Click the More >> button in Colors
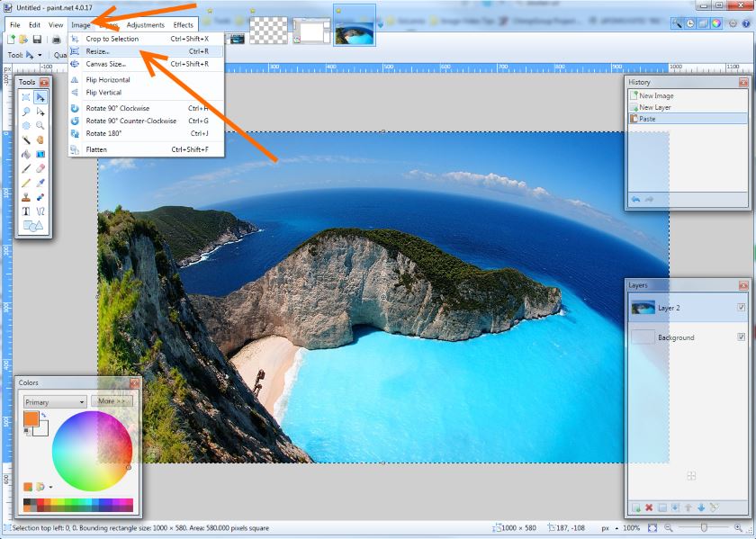The height and width of the screenshot is (539, 756). (112, 401)
